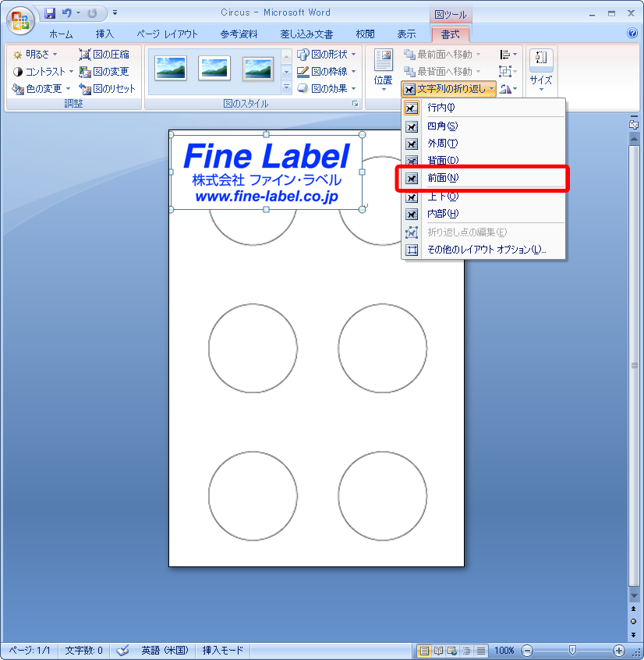This screenshot has height=660, width=644.
Task: Open the 位置 position dropdown
Action: 383,71
